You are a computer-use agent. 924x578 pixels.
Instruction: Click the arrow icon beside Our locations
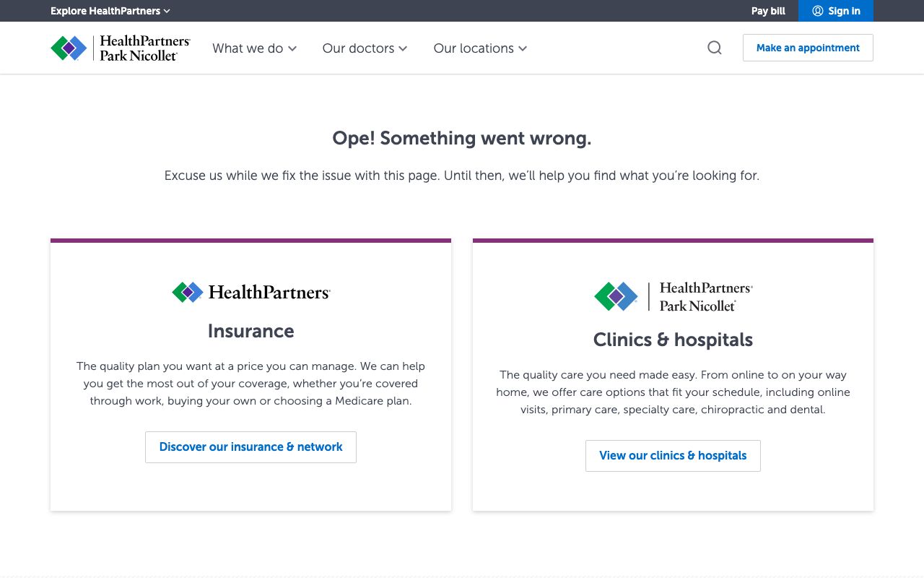coord(523,48)
